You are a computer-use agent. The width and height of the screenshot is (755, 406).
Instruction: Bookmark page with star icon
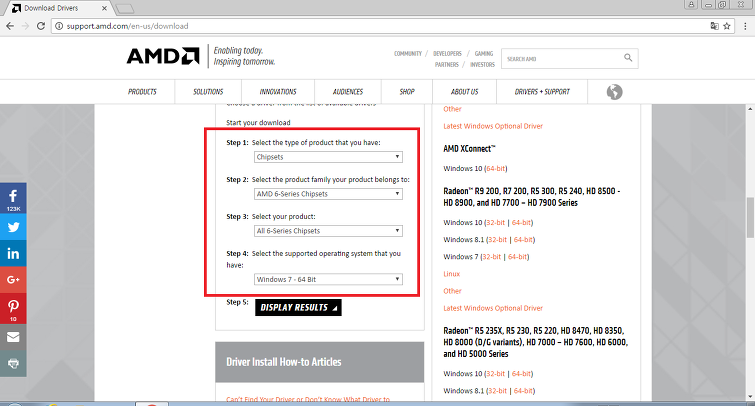click(x=727, y=26)
